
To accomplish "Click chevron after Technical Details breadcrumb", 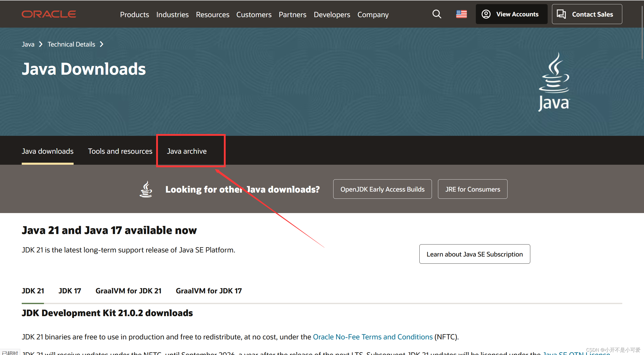I will tap(102, 44).
